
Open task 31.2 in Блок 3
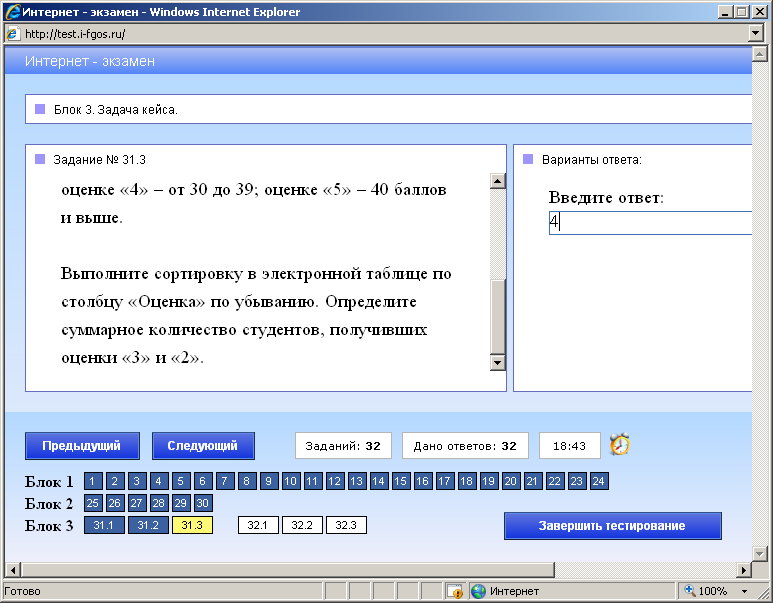pos(148,525)
